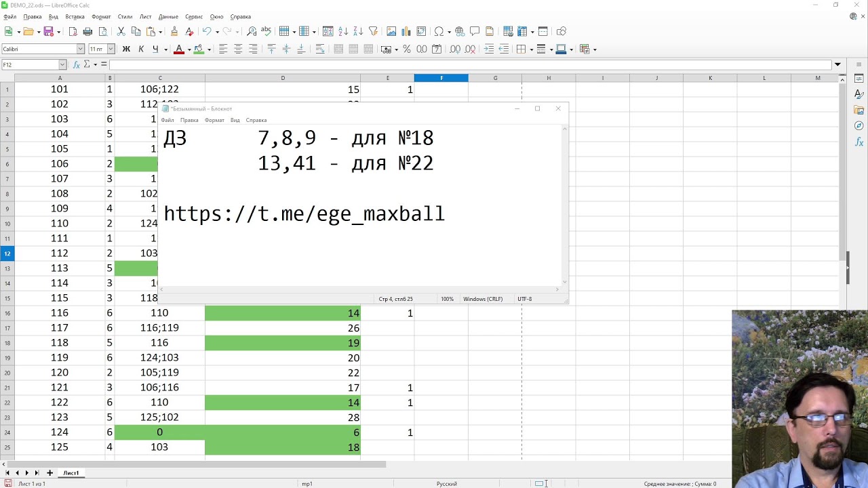Viewport: 868px width, 488px height.
Task: Expand the font color dropdown arrow
Action: (189, 49)
